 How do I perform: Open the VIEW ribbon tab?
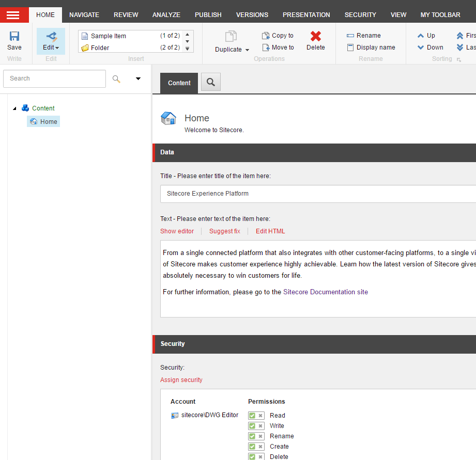click(398, 15)
